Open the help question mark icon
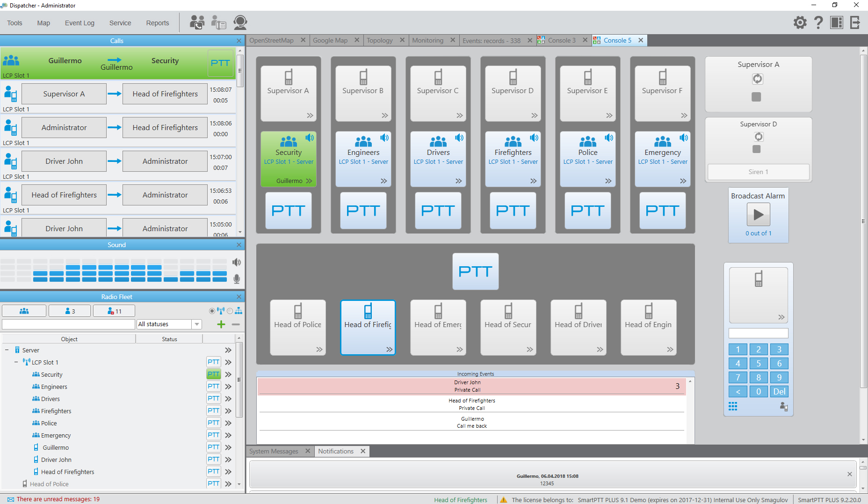 pos(818,22)
